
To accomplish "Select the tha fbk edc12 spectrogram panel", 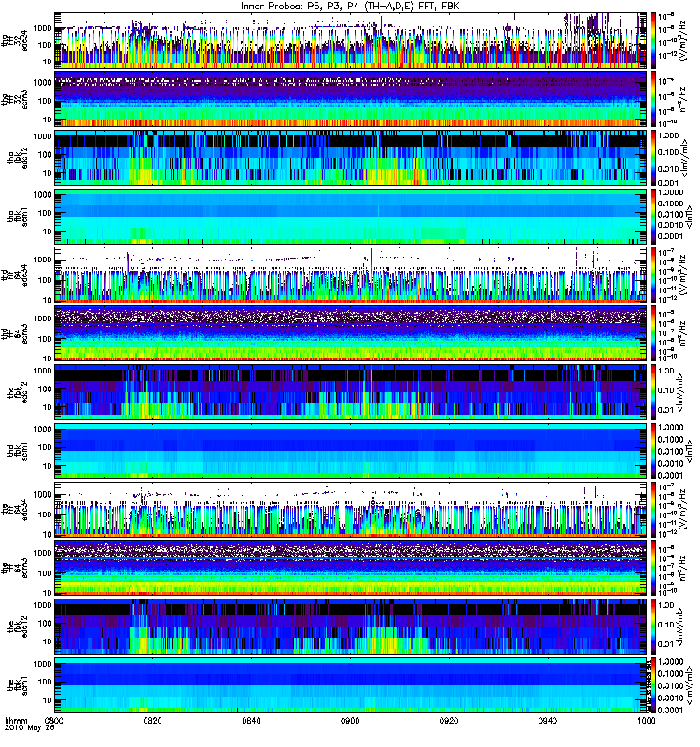I will pyautogui.click(x=351, y=158).
